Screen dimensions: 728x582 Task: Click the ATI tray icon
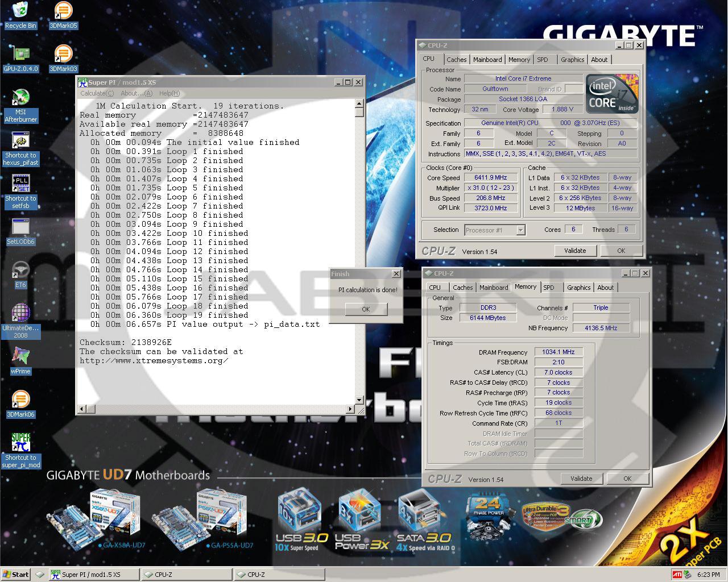(677, 574)
